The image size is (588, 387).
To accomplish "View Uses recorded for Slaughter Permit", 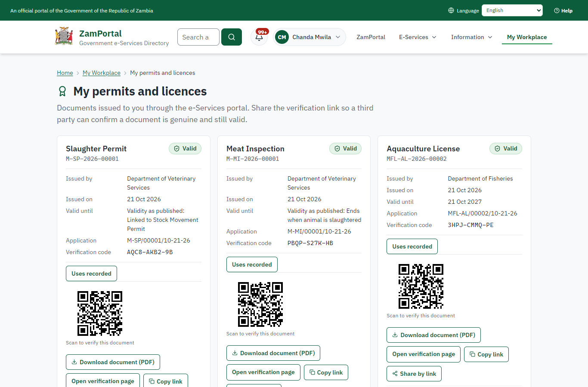I will pos(91,273).
